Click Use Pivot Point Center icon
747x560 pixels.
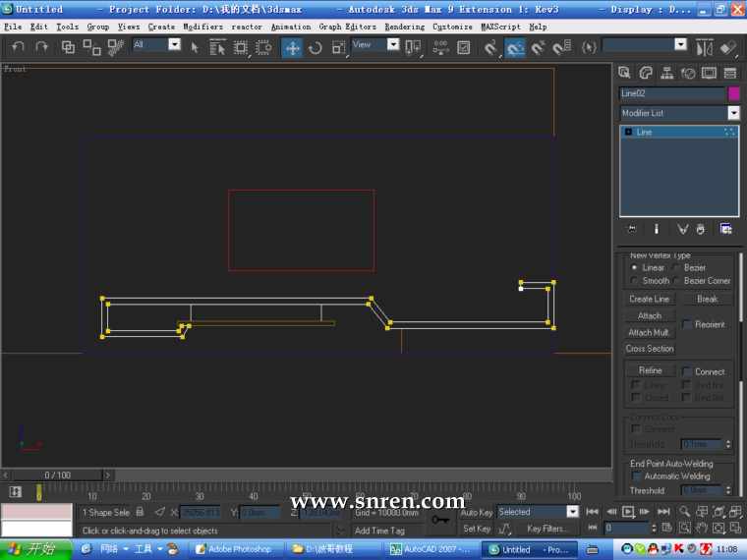(413, 47)
